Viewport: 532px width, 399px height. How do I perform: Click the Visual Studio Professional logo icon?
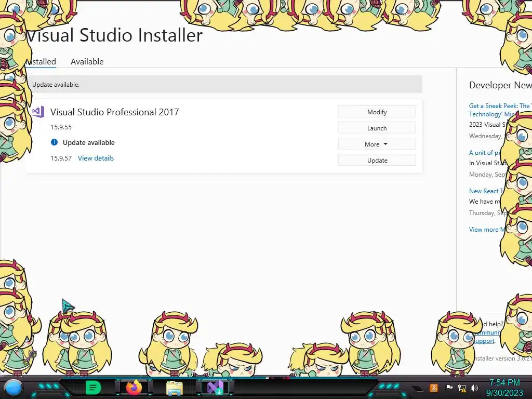38,112
